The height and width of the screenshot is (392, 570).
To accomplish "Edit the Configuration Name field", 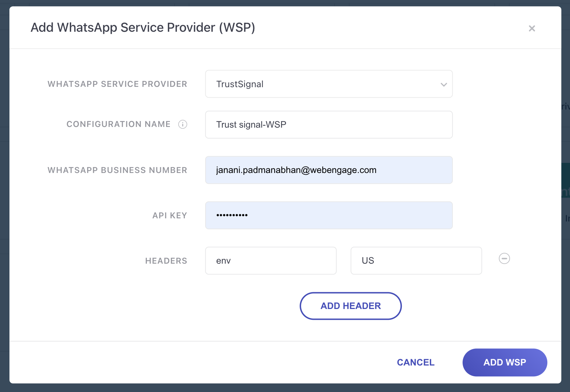I will 329,125.
